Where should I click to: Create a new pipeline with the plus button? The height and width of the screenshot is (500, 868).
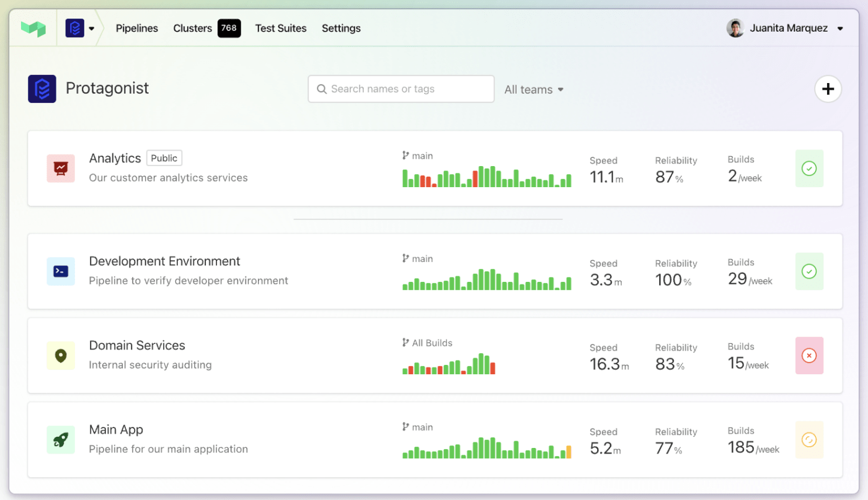pyautogui.click(x=828, y=89)
